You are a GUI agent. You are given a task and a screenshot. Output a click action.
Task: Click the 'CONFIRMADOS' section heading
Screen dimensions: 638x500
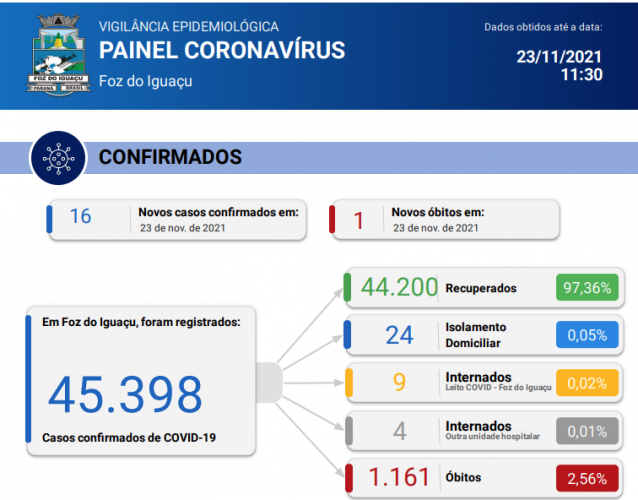[x=170, y=157]
